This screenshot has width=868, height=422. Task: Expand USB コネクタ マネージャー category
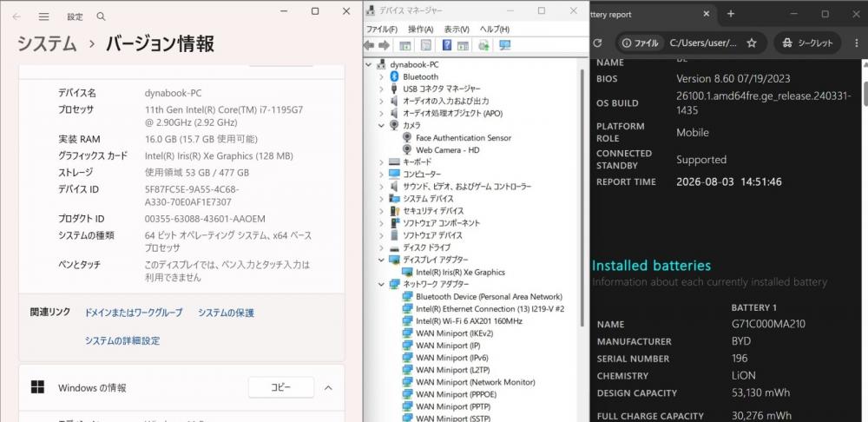click(x=381, y=89)
